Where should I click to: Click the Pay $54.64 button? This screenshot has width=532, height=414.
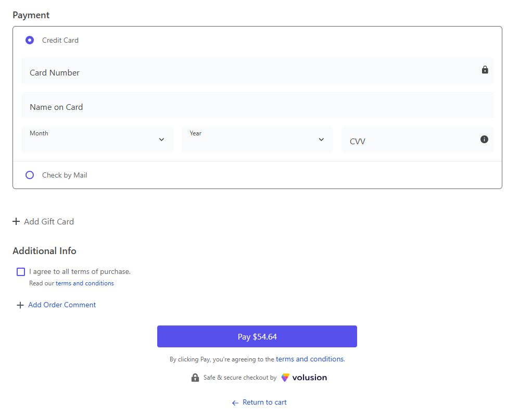point(257,336)
